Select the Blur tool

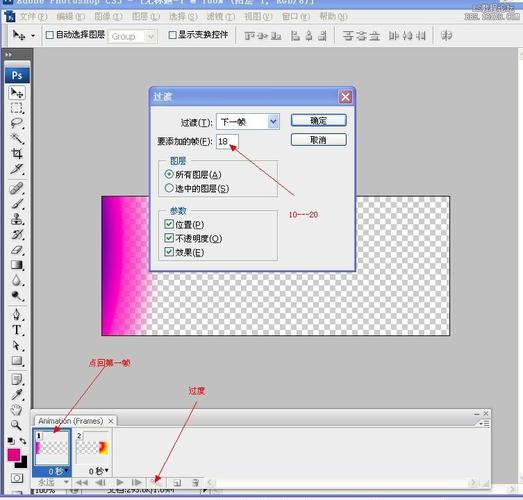coord(17,280)
